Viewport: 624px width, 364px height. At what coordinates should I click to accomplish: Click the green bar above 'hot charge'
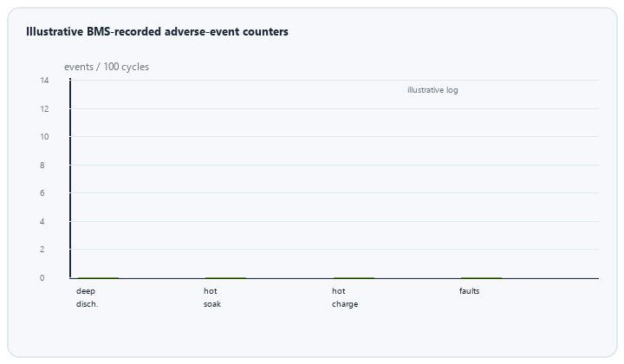point(354,277)
